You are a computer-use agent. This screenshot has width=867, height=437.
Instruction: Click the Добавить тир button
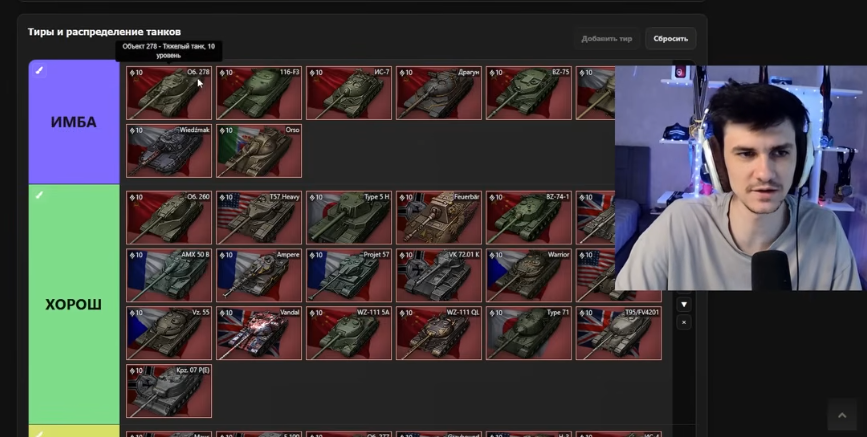[607, 39]
